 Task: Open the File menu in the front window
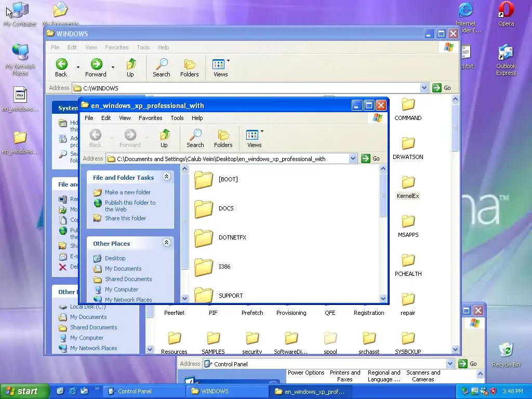89,118
